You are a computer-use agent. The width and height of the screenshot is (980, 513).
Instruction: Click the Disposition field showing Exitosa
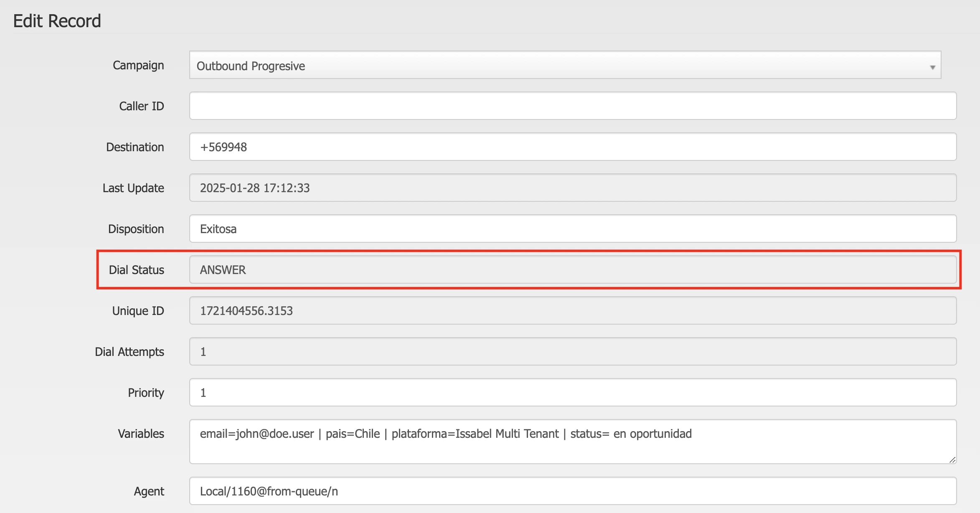[x=572, y=229]
